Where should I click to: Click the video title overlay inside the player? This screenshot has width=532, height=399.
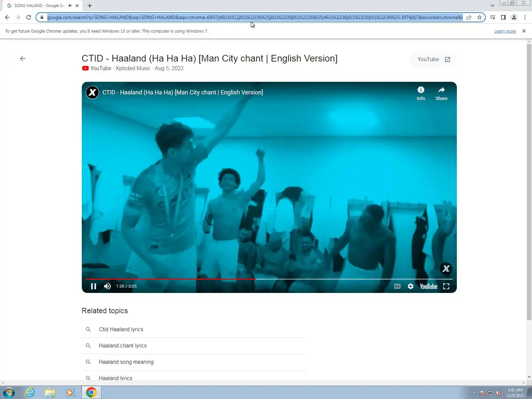point(183,92)
